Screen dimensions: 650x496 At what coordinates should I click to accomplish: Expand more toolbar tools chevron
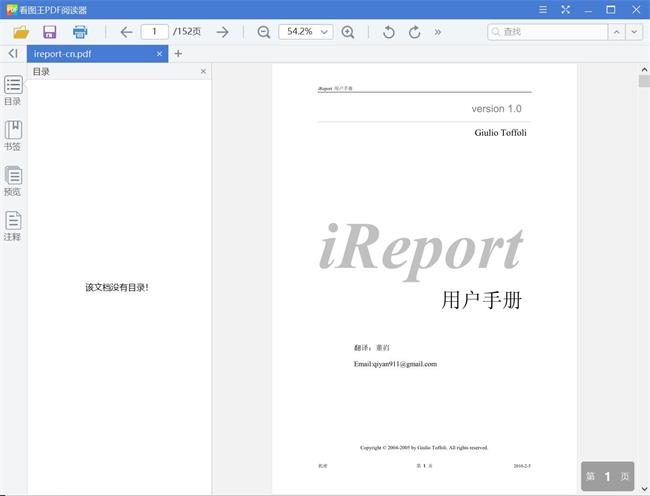(438, 32)
